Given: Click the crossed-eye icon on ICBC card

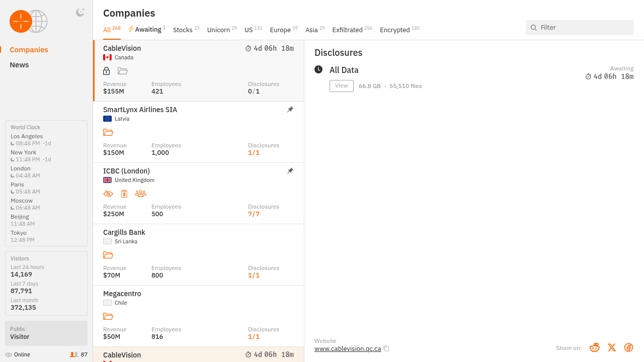Looking at the screenshot, I should click(108, 194).
